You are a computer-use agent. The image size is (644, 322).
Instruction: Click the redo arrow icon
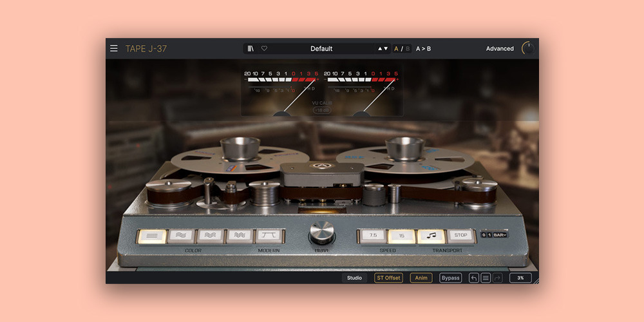(498, 278)
